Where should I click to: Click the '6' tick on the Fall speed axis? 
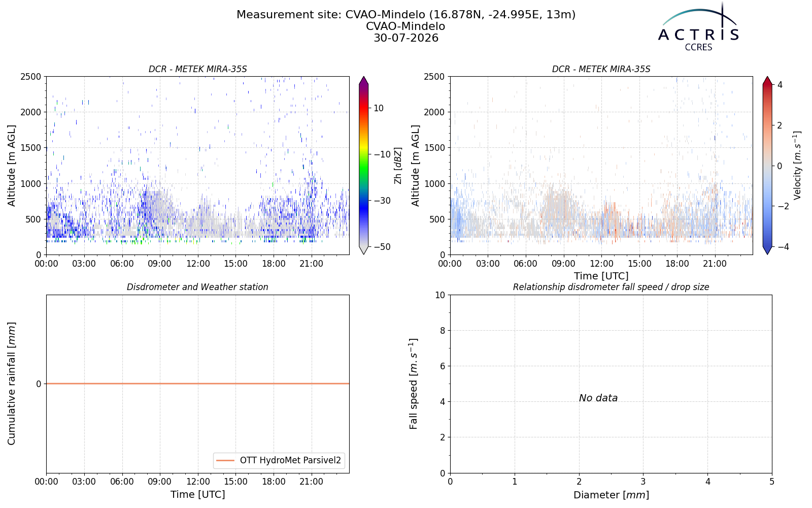[x=443, y=366]
